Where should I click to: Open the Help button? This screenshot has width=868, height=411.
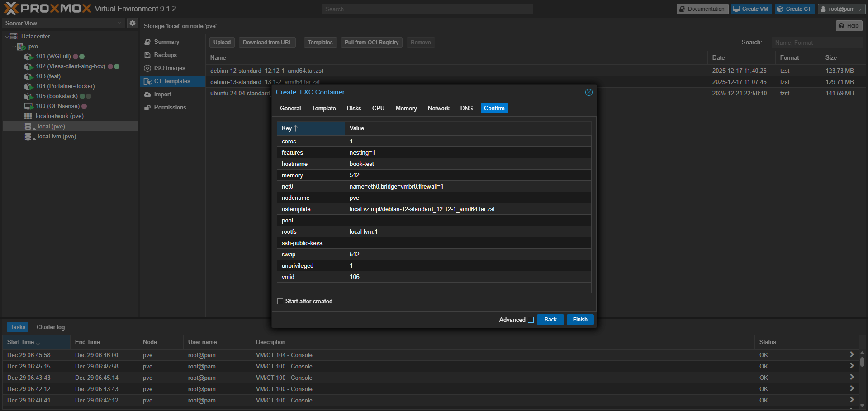[x=849, y=26]
